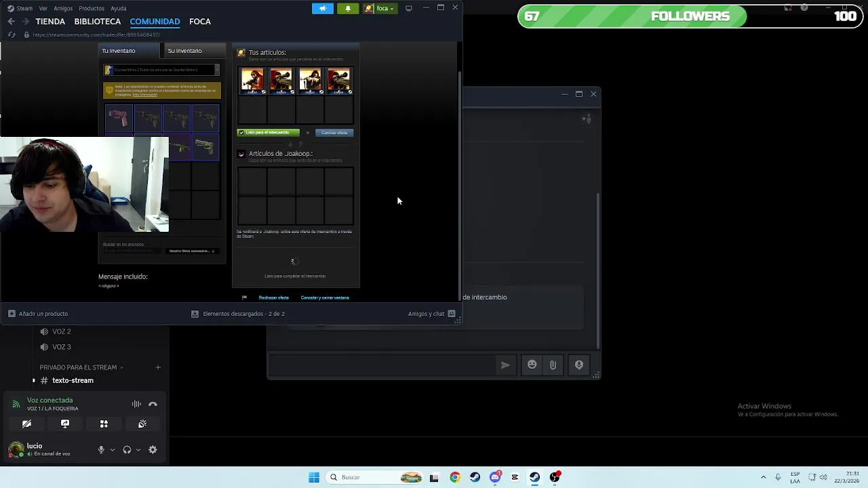Click Añadir un producto
Viewport: 868px width, 488px height.
[x=38, y=314]
